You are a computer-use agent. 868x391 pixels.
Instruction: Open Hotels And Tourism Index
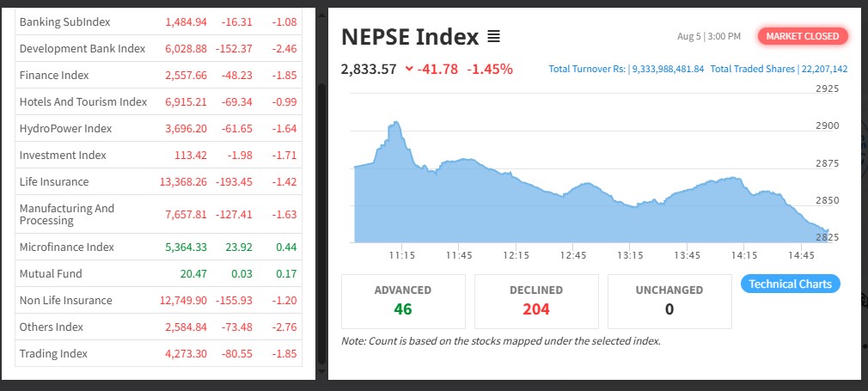pos(83,101)
